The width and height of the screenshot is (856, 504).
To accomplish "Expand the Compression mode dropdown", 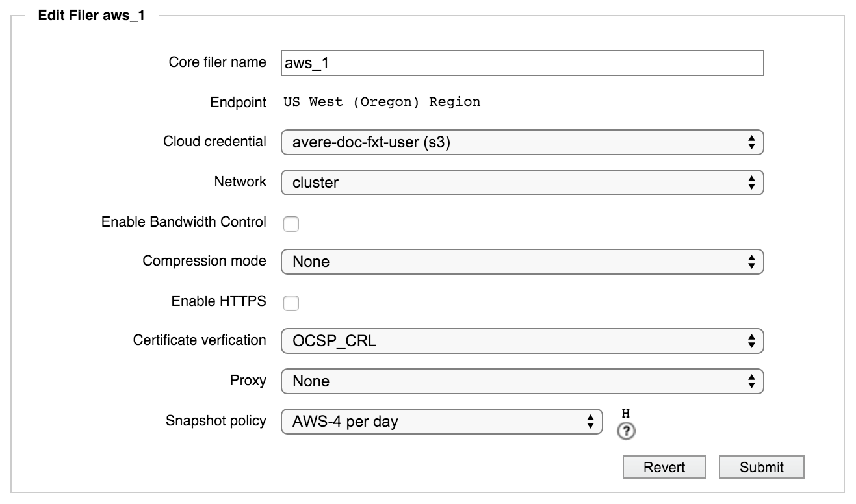I will 522,262.
